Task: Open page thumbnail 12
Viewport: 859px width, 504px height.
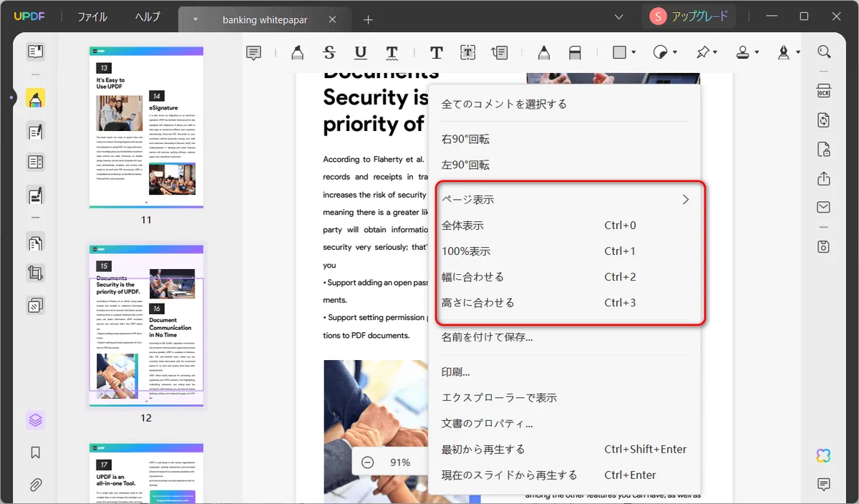Action: [146, 326]
